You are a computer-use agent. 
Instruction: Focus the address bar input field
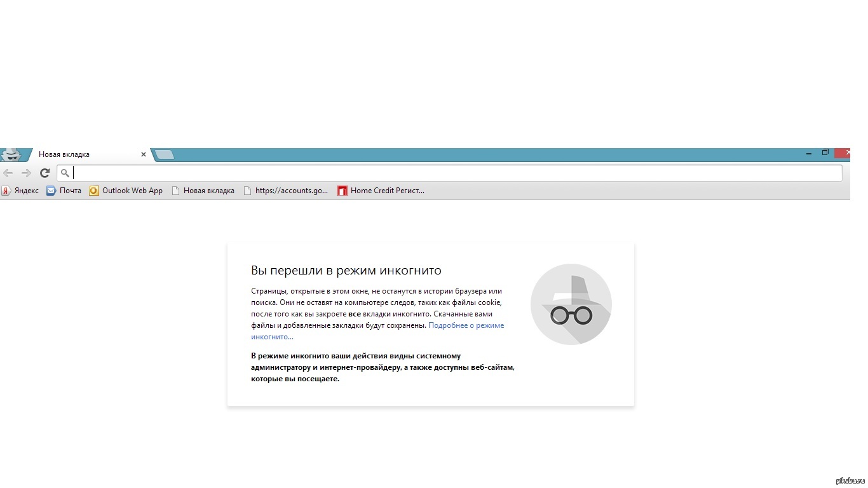[x=445, y=173]
